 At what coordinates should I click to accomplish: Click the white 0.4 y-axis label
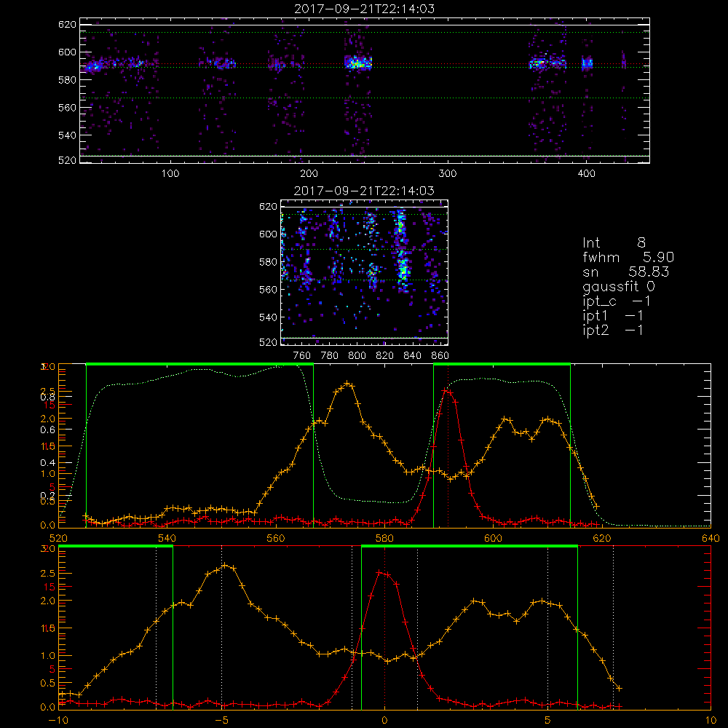[x=48, y=463]
